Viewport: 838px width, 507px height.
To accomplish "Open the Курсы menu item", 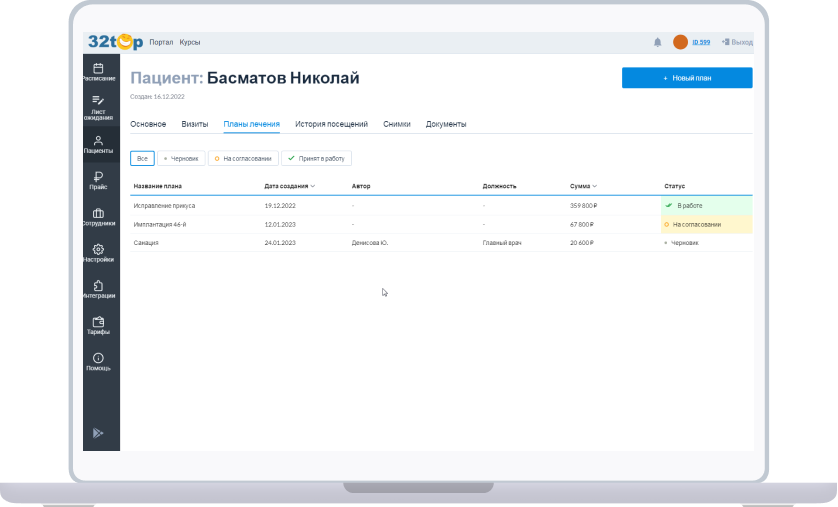I will coord(190,42).
